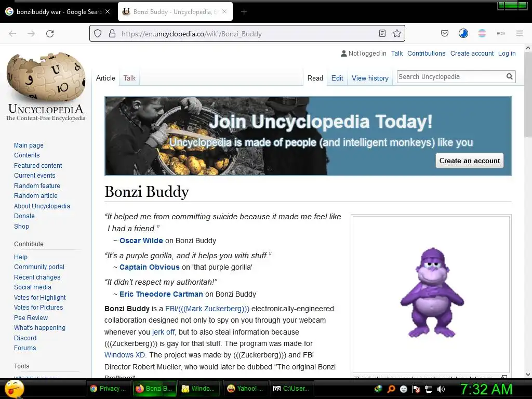Open the tracking protection shield icon
Screen dimensions: 532x399
point(98,34)
